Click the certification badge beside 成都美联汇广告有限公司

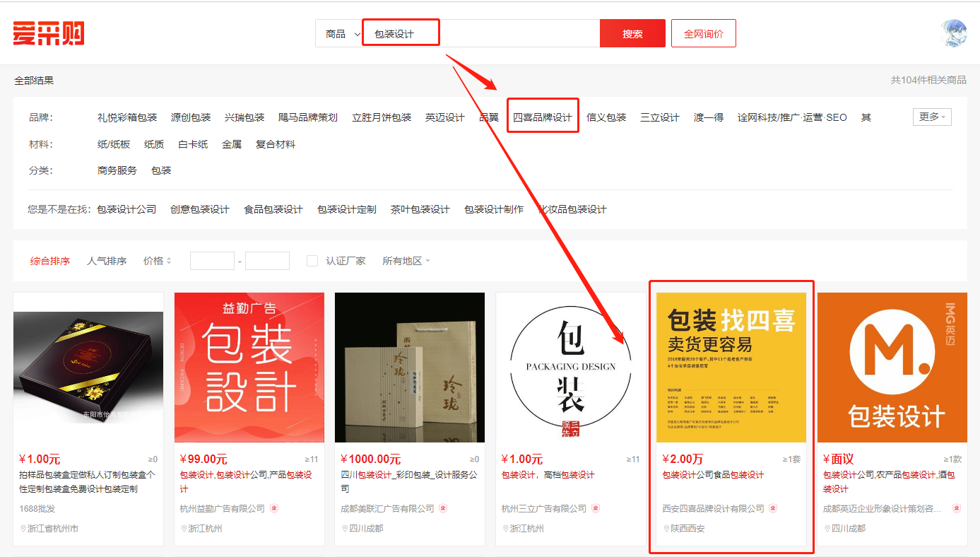point(443,508)
